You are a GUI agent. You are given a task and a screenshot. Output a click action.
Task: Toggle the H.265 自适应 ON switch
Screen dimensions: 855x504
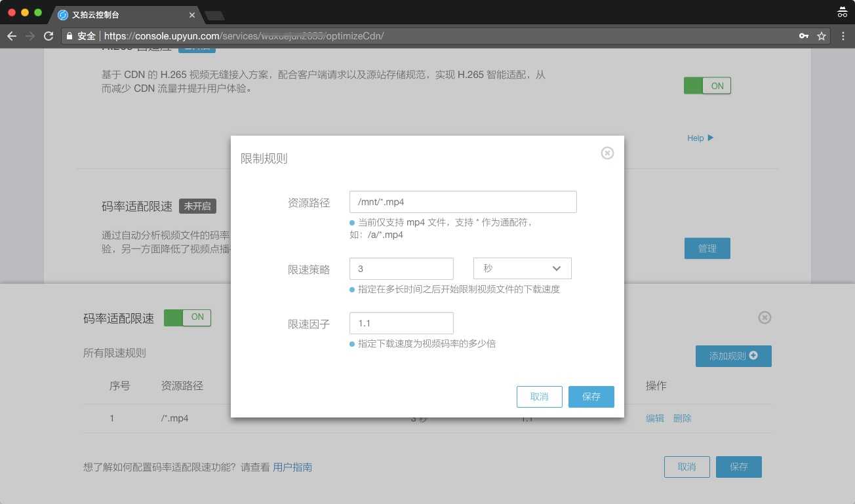point(707,86)
